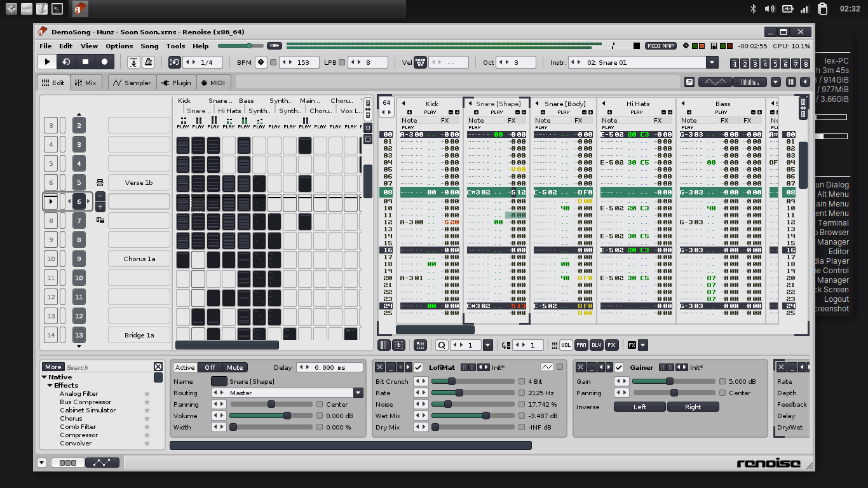The image size is (868, 488).
Task: Show the scopes waveform view icon
Action: coord(715,82)
